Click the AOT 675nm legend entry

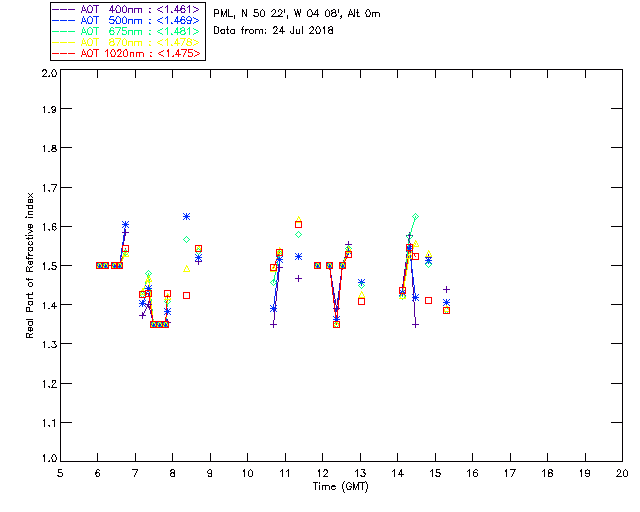[x=126, y=31]
